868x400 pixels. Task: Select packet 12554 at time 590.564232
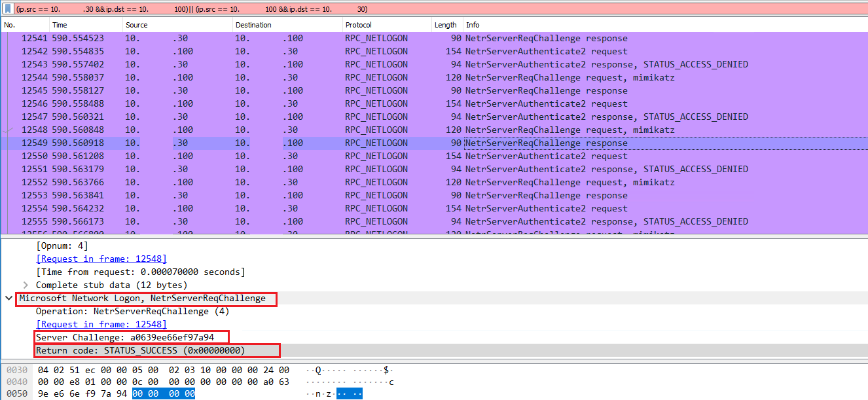point(434,208)
